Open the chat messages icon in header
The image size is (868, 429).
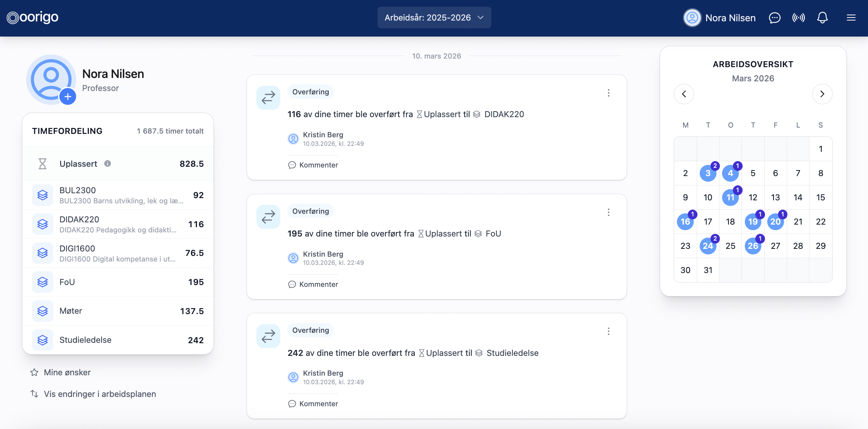tap(775, 18)
